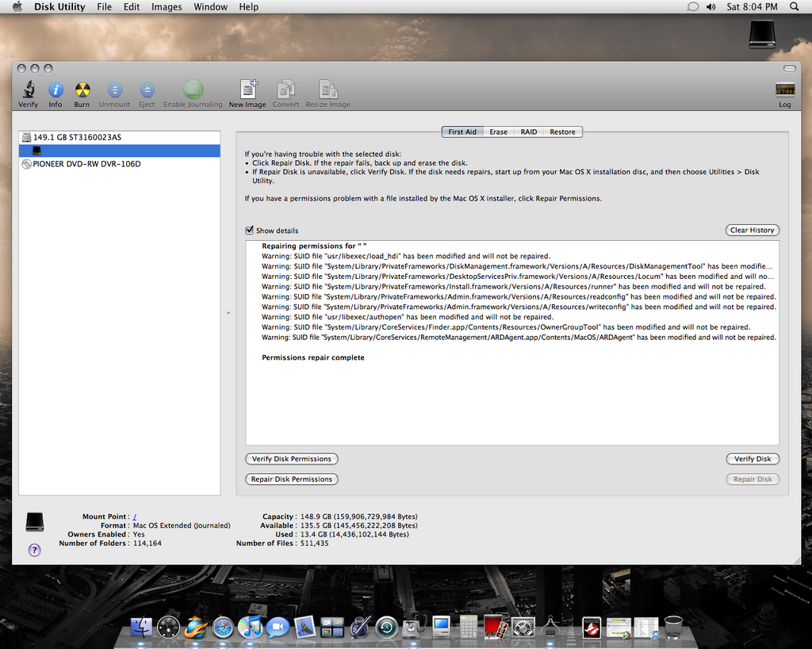Screen dimensions: 812x649
Task: Switch to the RAID tab
Action: click(529, 132)
